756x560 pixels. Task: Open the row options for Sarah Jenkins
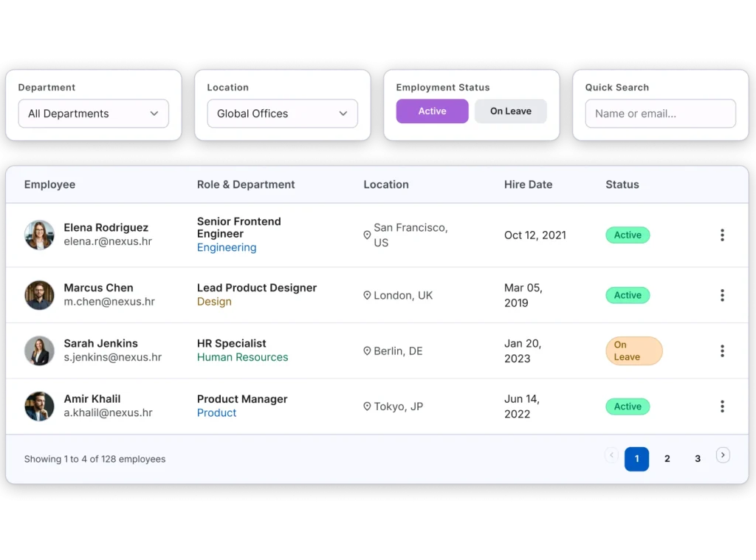pos(721,351)
